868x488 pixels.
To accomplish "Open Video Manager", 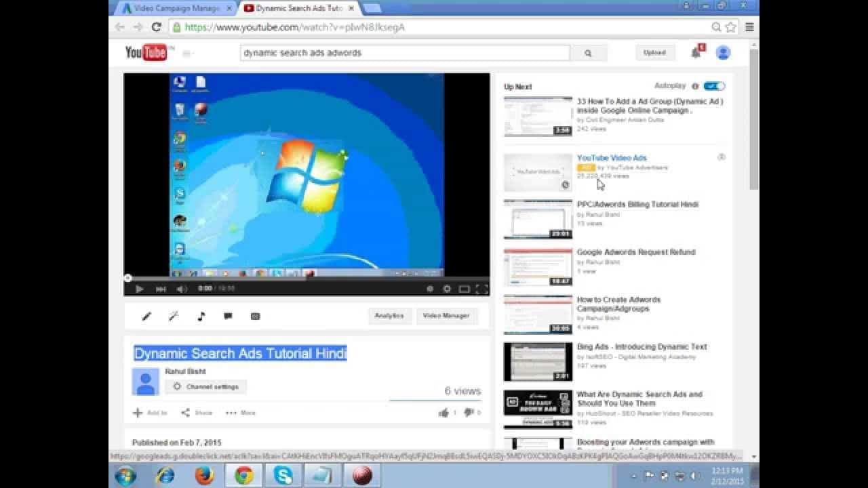I will (x=446, y=316).
